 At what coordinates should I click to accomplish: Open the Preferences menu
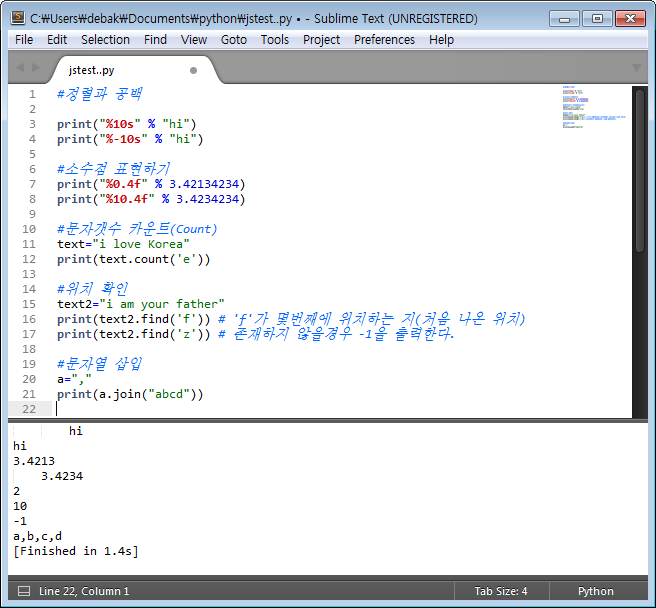[x=384, y=40]
